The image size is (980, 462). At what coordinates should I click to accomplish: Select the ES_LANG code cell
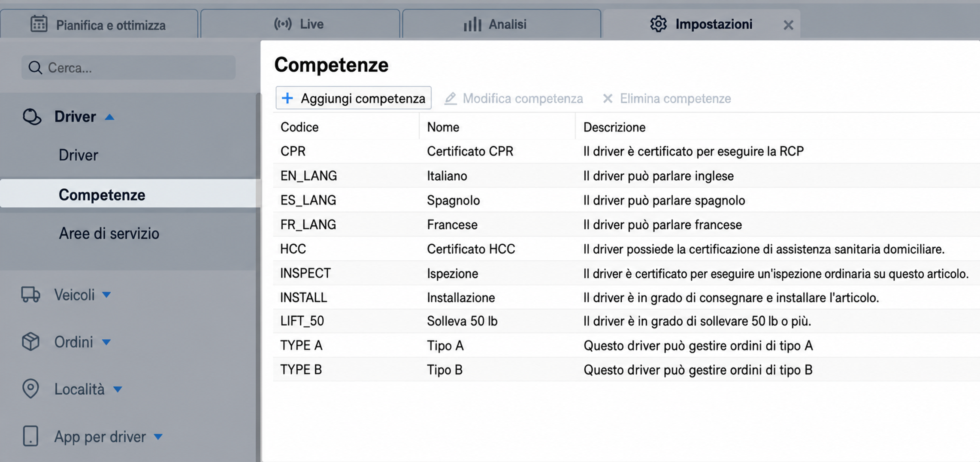pyautogui.click(x=308, y=200)
